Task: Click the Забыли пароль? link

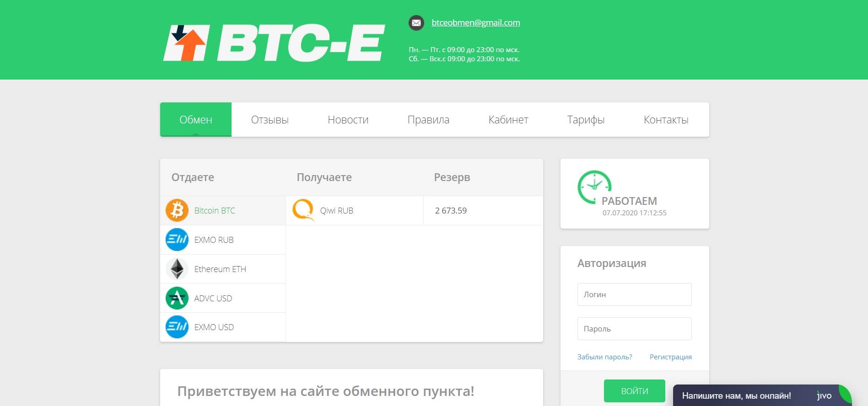Action: [604, 357]
